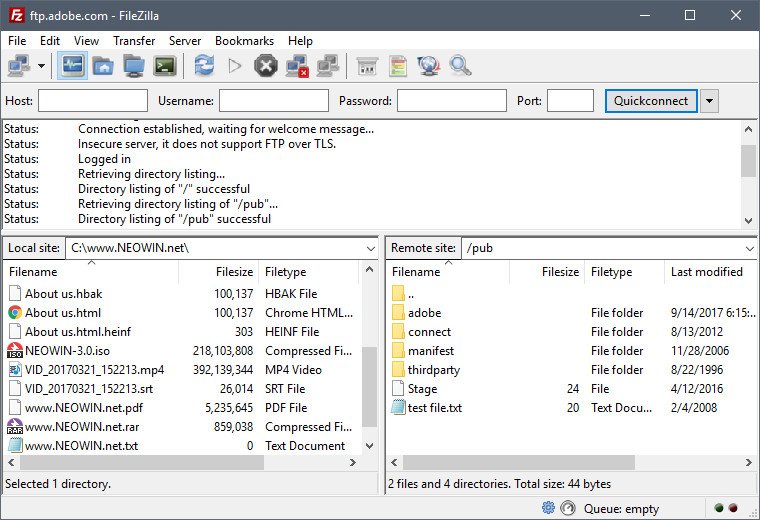Viewport: 760px width, 520px height.
Task: Open the Transfer menu
Action: [134, 41]
